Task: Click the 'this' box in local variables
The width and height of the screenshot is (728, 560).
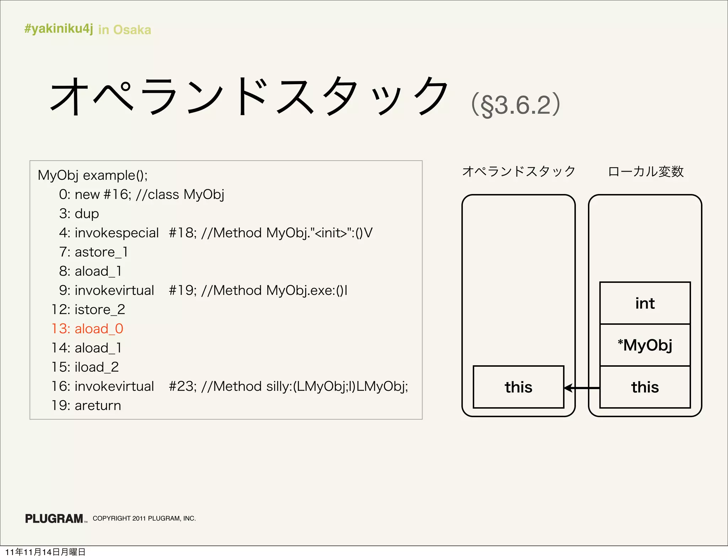Action: pyautogui.click(x=645, y=387)
